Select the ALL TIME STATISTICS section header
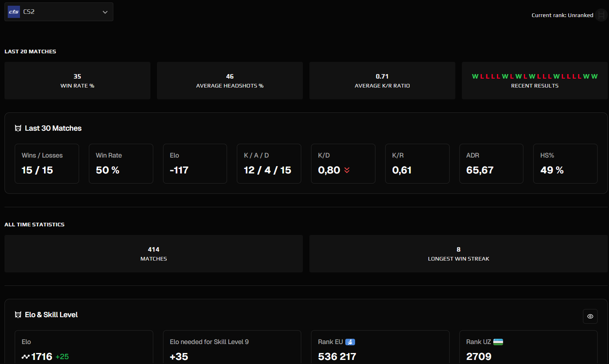 [34, 224]
